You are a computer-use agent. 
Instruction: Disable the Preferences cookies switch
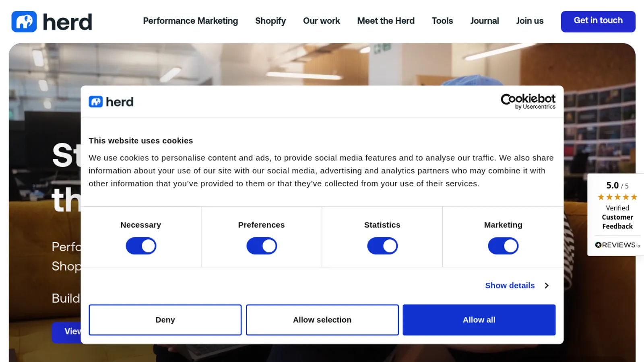pos(262,246)
